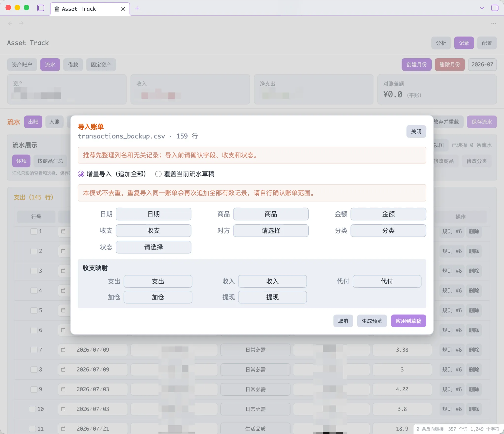The height and width of the screenshot is (434, 504).
Task: Close the Asset Track tab
Action: [x=123, y=9]
